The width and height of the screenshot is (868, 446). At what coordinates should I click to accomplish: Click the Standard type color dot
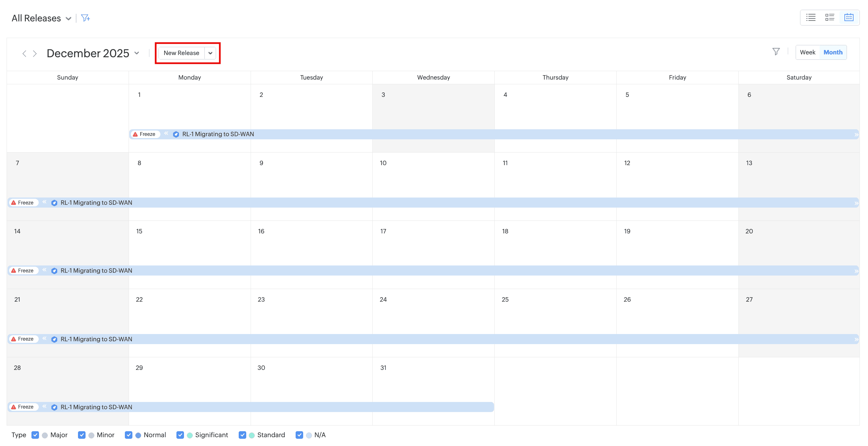pyautogui.click(x=252, y=435)
